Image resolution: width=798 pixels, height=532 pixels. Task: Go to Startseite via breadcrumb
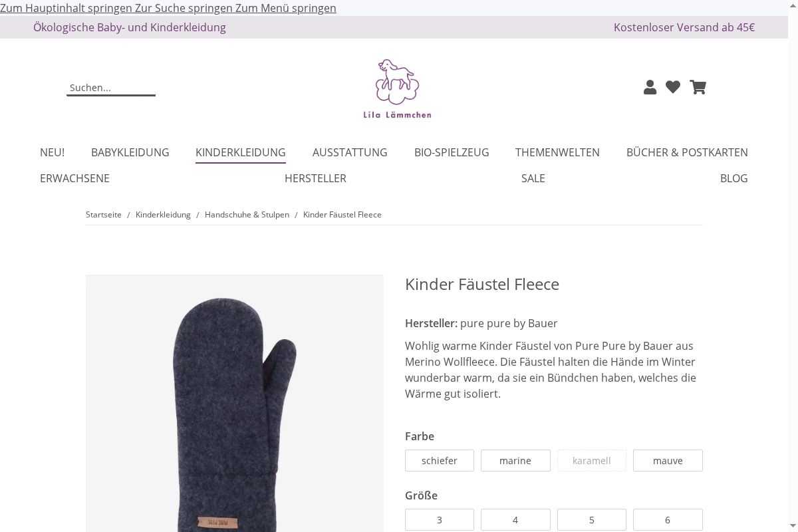coord(104,215)
